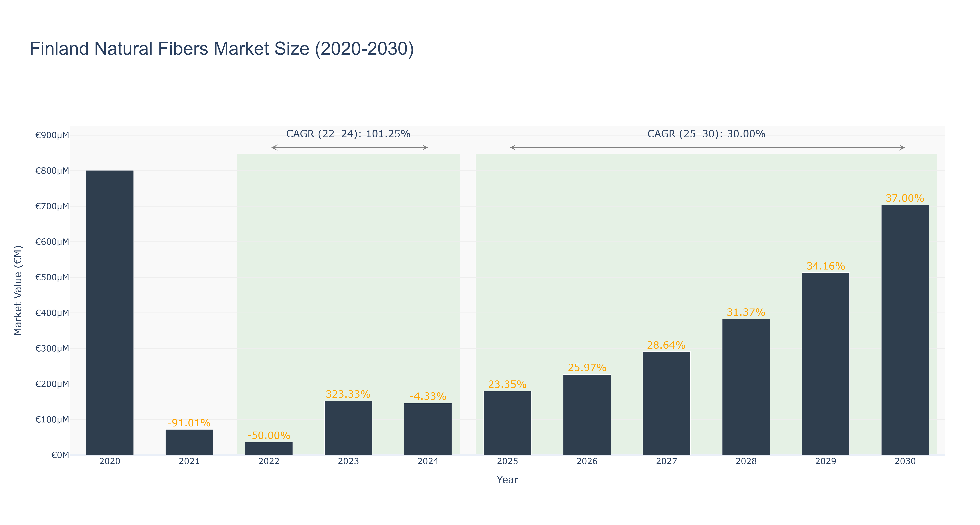Click the 2020 market value bar
This screenshot has height=525, width=980.
(110, 312)
